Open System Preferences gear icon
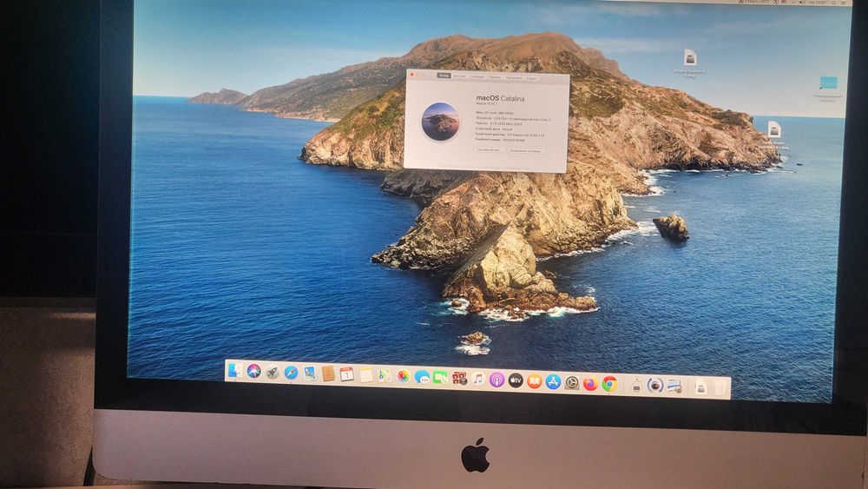 tap(572, 382)
